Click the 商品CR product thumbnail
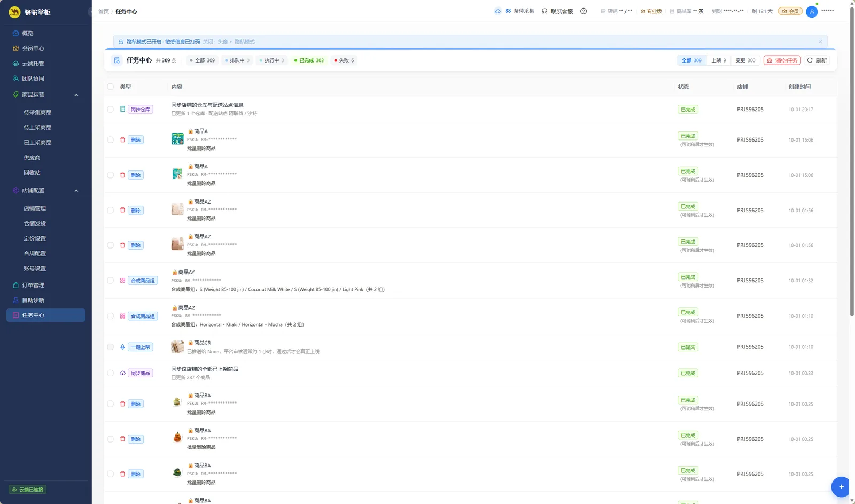855x504 pixels. click(x=177, y=347)
